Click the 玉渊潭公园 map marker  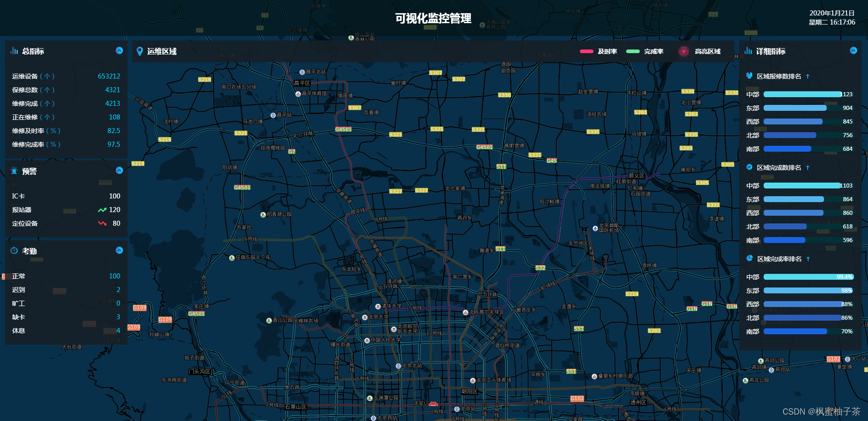(369, 398)
